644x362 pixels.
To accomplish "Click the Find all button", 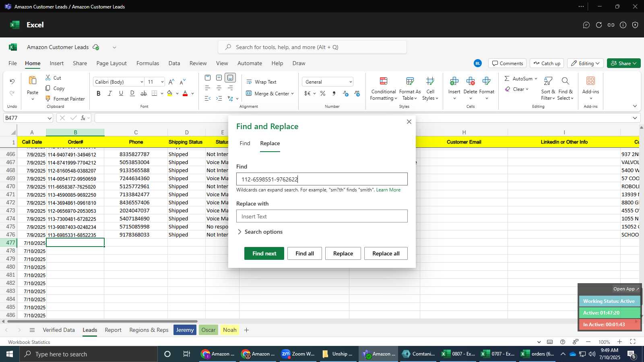I will pos(305,253).
